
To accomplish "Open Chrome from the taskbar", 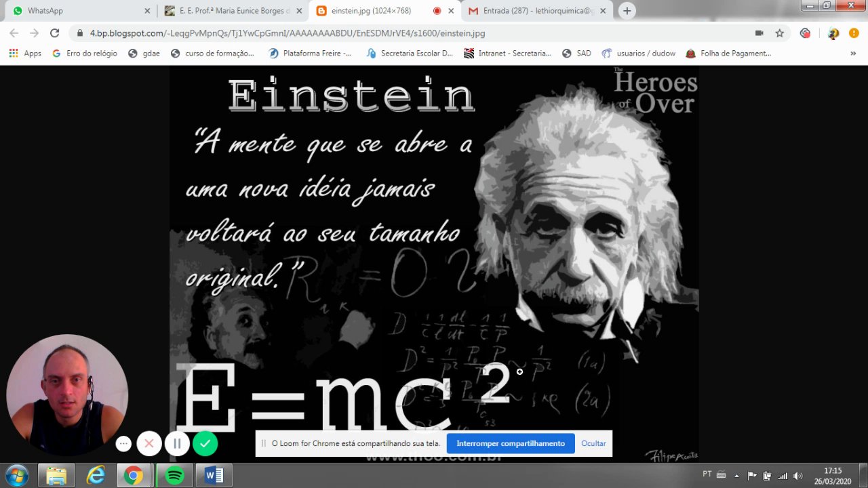I will (134, 476).
